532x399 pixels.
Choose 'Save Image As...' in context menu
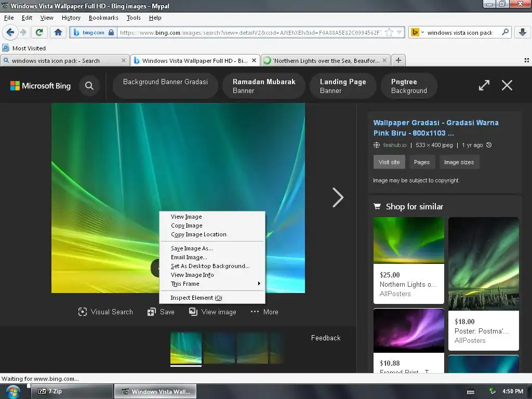[x=212, y=248]
